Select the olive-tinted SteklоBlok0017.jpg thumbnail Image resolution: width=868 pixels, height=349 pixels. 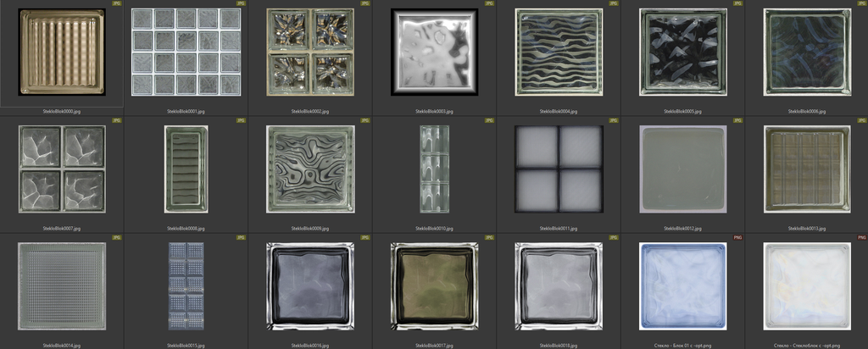click(434, 286)
